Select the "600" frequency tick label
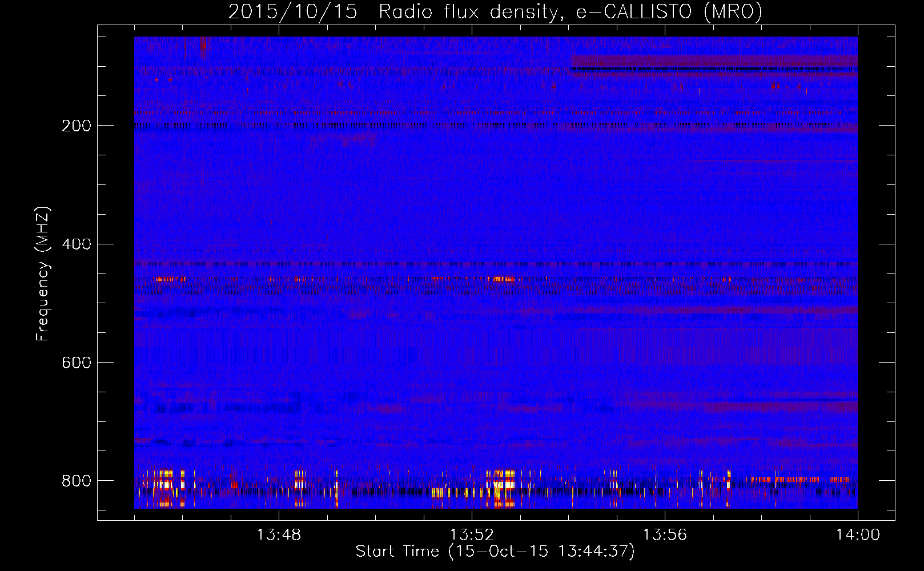The width and height of the screenshot is (924, 571). [77, 363]
